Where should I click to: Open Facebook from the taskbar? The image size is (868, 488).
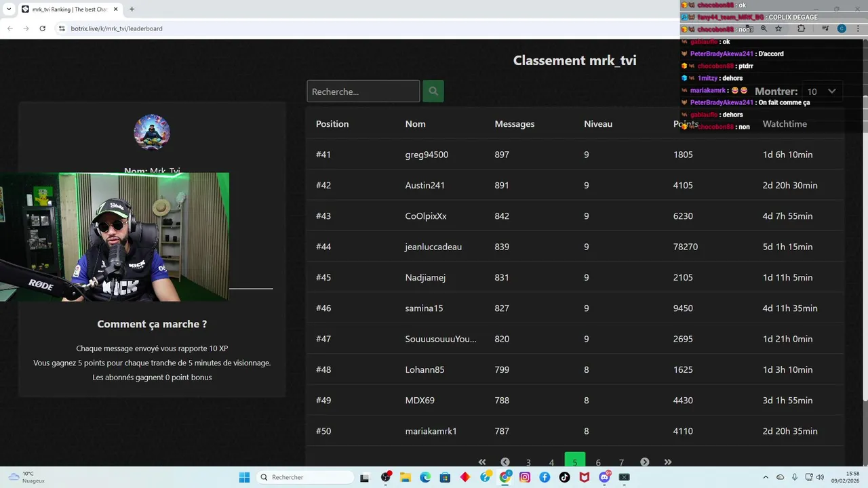click(545, 477)
